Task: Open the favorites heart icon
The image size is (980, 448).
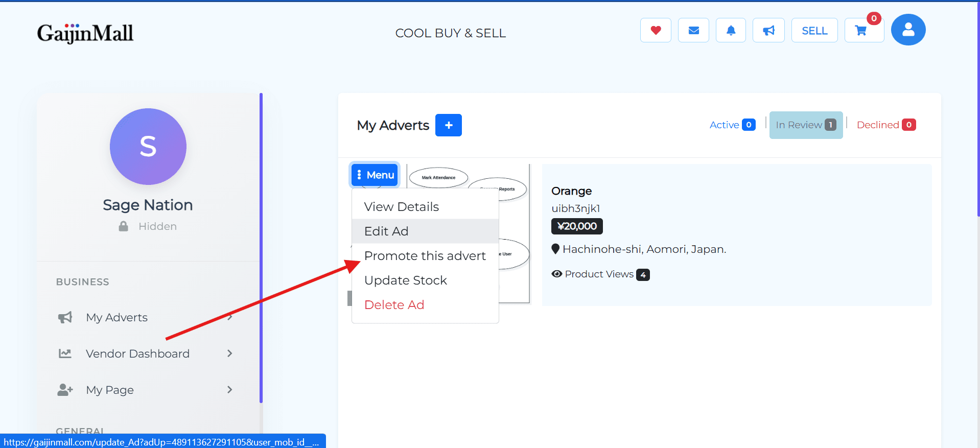Action: pyautogui.click(x=656, y=30)
